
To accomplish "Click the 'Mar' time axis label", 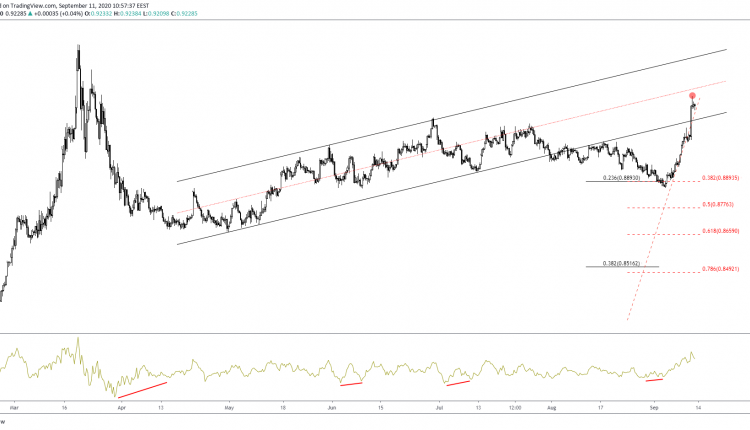I will pos(14,408).
